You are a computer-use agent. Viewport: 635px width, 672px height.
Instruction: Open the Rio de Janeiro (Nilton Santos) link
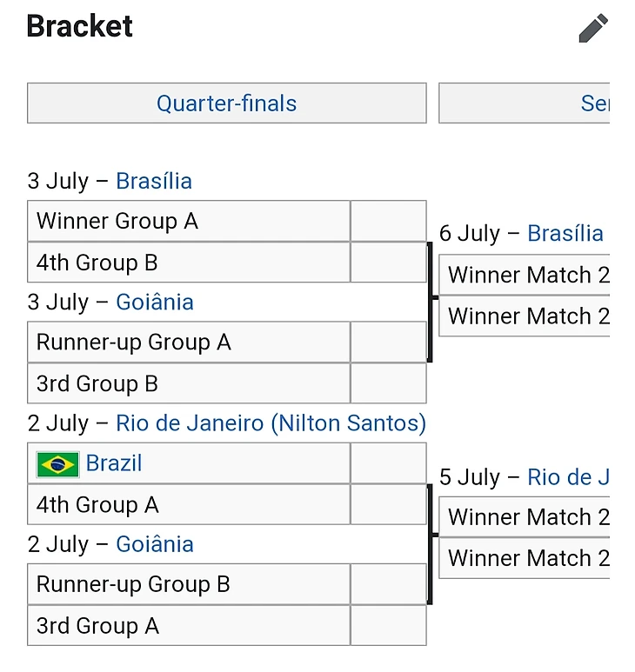click(271, 423)
